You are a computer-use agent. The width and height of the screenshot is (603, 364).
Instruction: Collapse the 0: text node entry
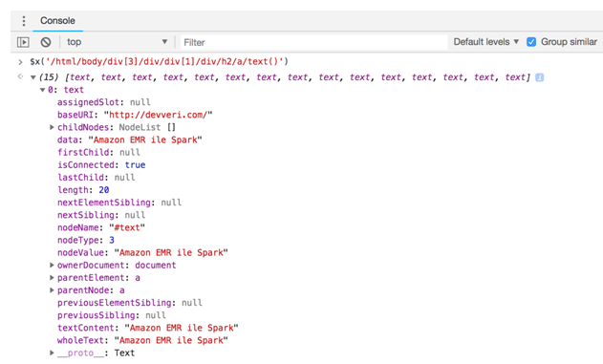pyautogui.click(x=43, y=90)
